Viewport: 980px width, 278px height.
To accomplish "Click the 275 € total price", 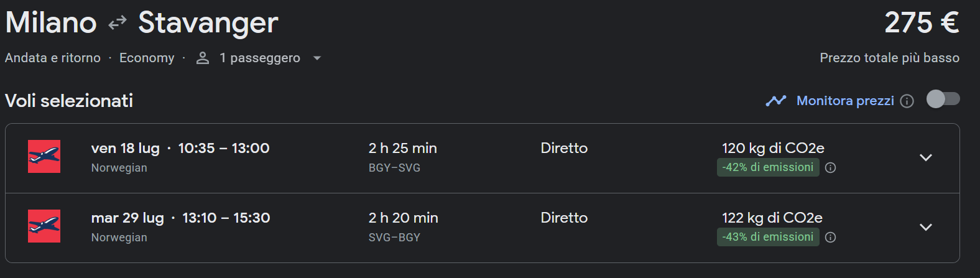I will click(x=922, y=23).
